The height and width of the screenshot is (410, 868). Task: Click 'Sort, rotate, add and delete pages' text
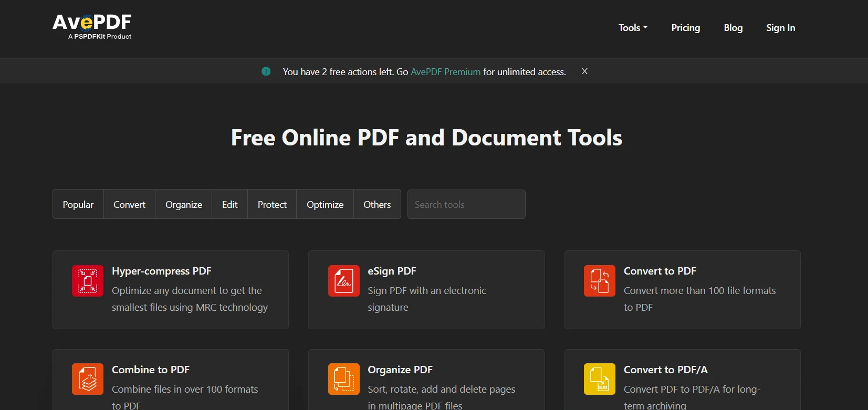click(442, 389)
